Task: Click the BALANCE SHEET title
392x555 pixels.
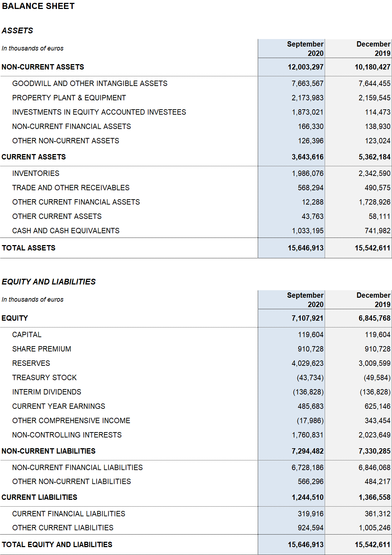Action: pos(38,6)
